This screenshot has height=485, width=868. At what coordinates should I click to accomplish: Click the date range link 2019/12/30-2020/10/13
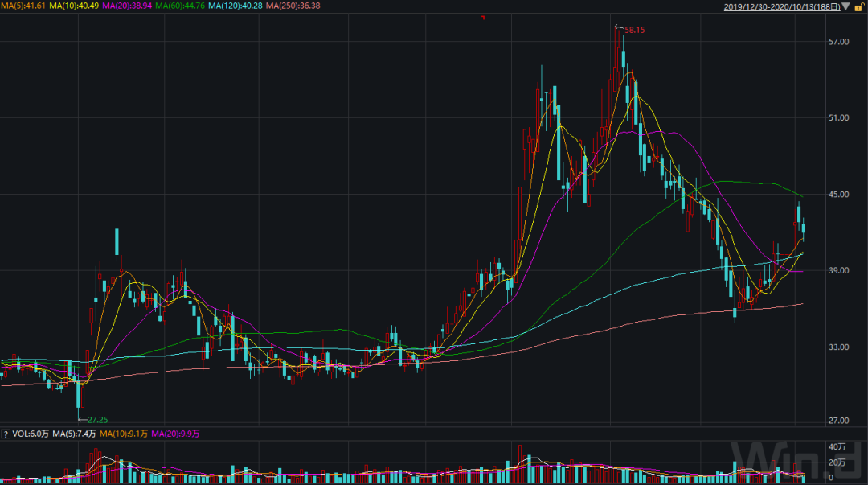782,6
